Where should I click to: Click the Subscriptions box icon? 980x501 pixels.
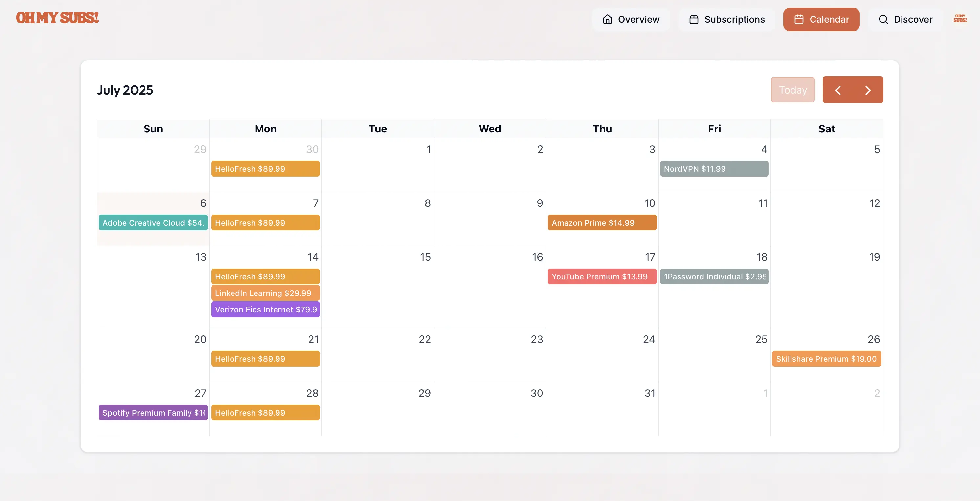click(x=694, y=19)
